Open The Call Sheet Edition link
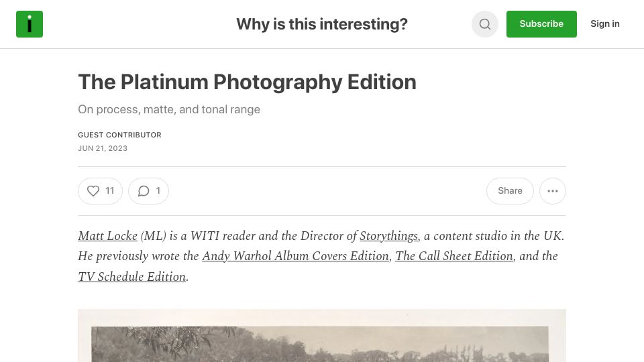Image resolution: width=644 pixels, height=362 pixels. pyautogui.click(x=454, y=255)
